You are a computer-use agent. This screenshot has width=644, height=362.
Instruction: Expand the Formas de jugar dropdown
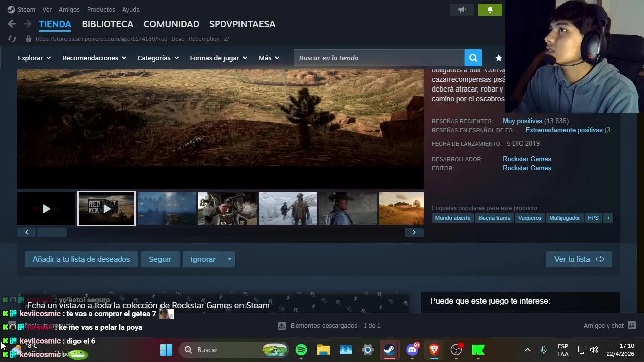pos(218,58)
